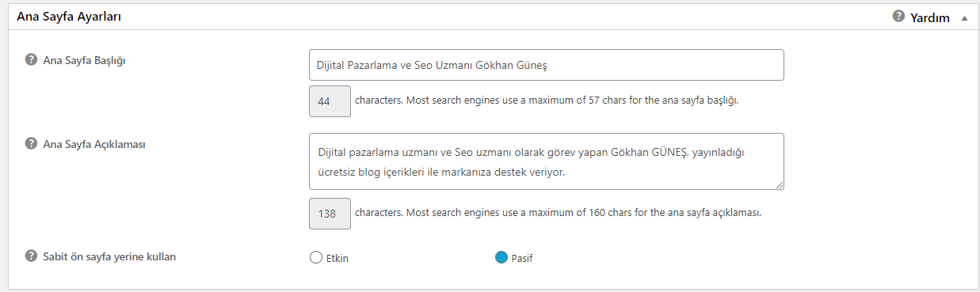Focus the Ana Sayfa Açıklaması description textarea

pos(547,161)
